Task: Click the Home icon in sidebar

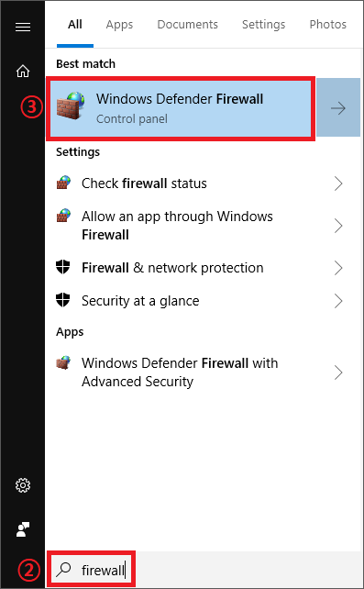Action: 23,71
